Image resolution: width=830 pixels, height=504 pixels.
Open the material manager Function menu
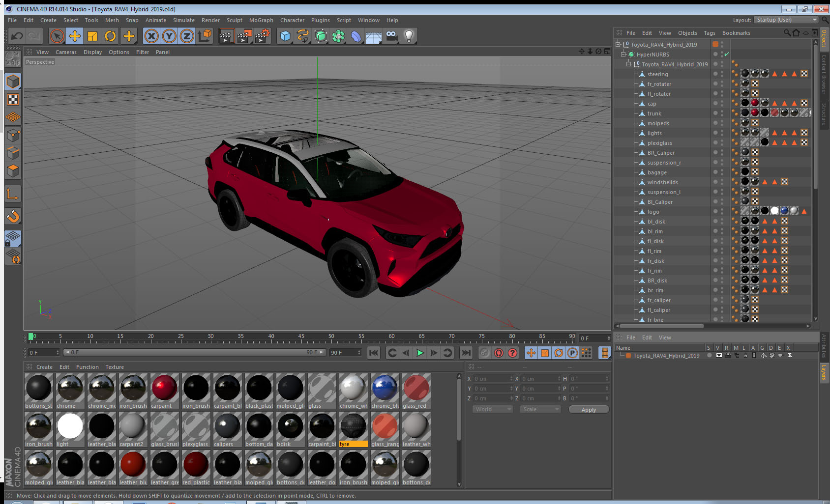point(87,367)
